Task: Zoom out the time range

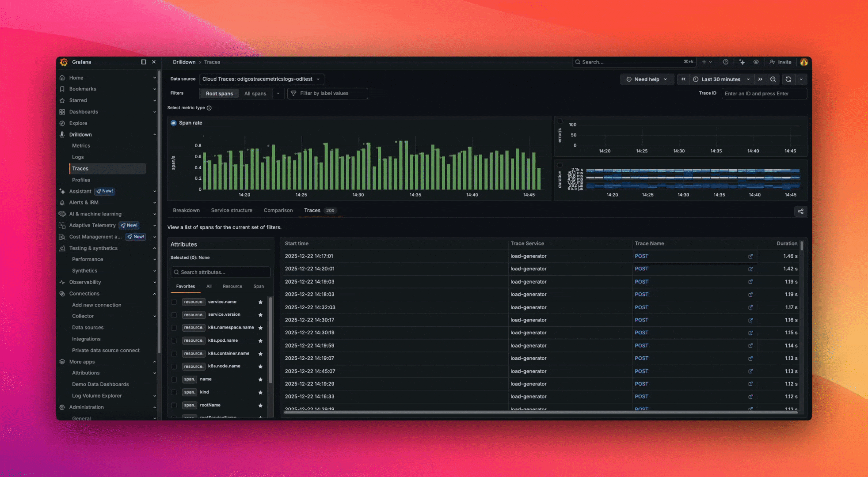Action: point(773,79)
